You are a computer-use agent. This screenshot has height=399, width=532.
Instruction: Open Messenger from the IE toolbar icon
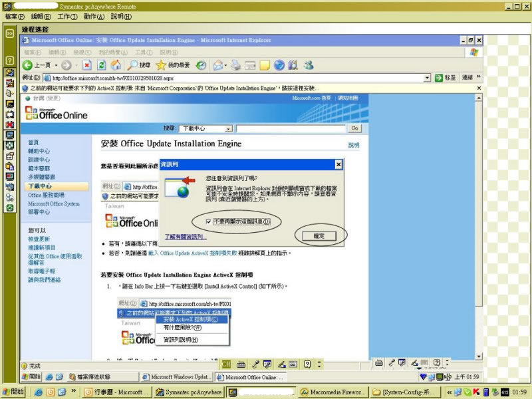click(x=309, y=65)
